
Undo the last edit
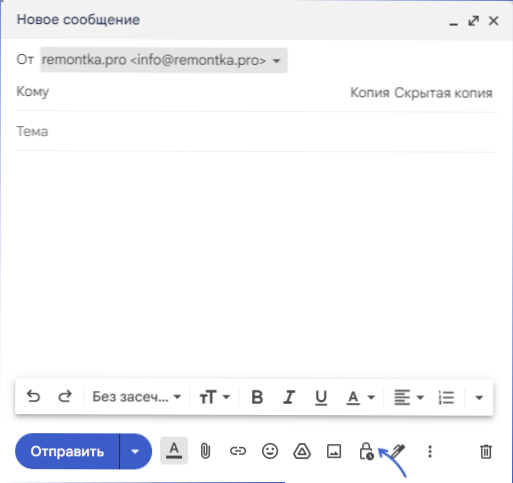coord(33,397)
